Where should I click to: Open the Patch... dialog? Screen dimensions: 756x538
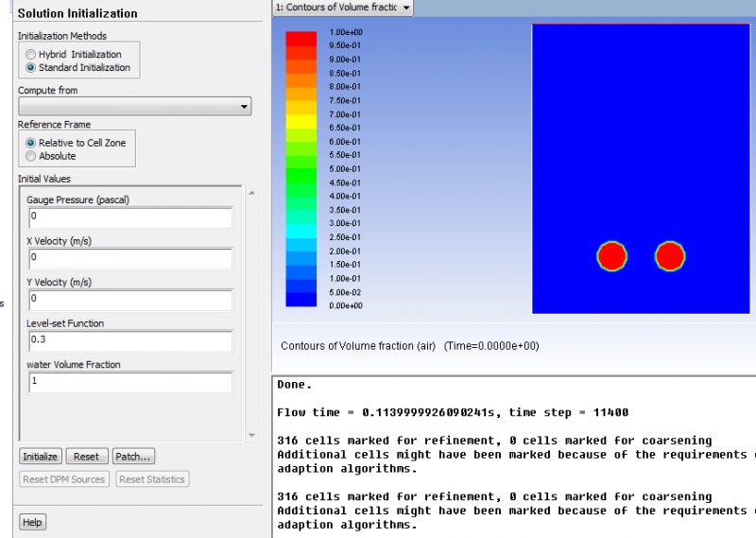pos(133,457)
